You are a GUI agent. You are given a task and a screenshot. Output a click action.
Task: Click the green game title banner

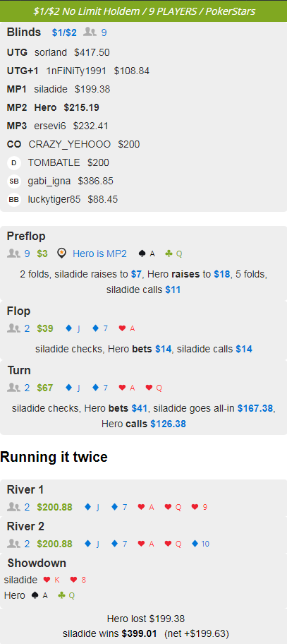click(x=144, y=11)
